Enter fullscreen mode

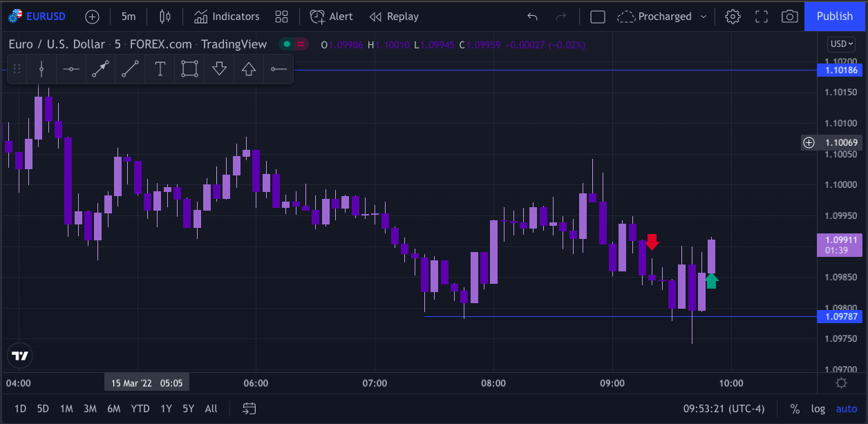click(x=761, y=16)
